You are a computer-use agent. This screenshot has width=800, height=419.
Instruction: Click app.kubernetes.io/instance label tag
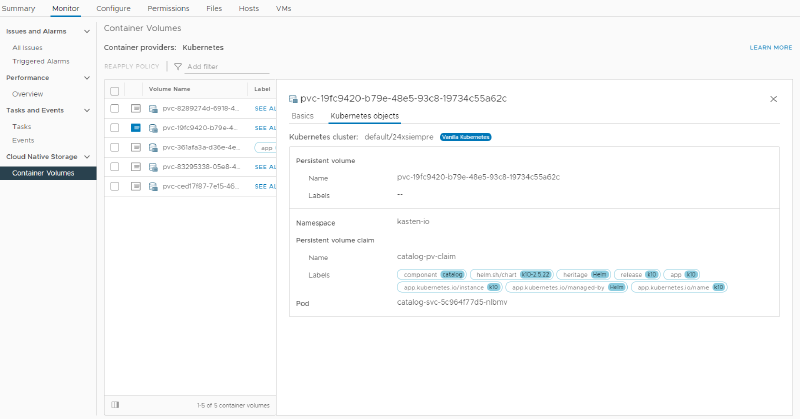click(450, 287)
